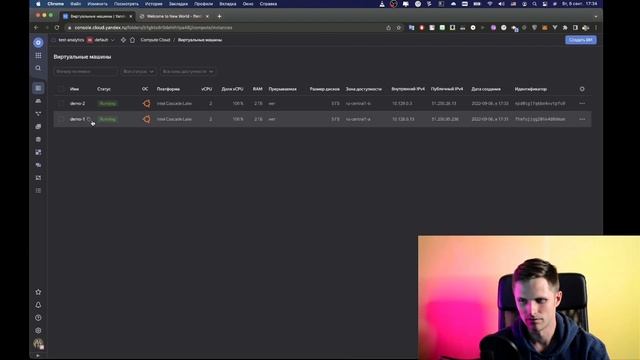Open the disks icon below virtual machines
This screenshot has height=360, width=640.
click(38, 101)
